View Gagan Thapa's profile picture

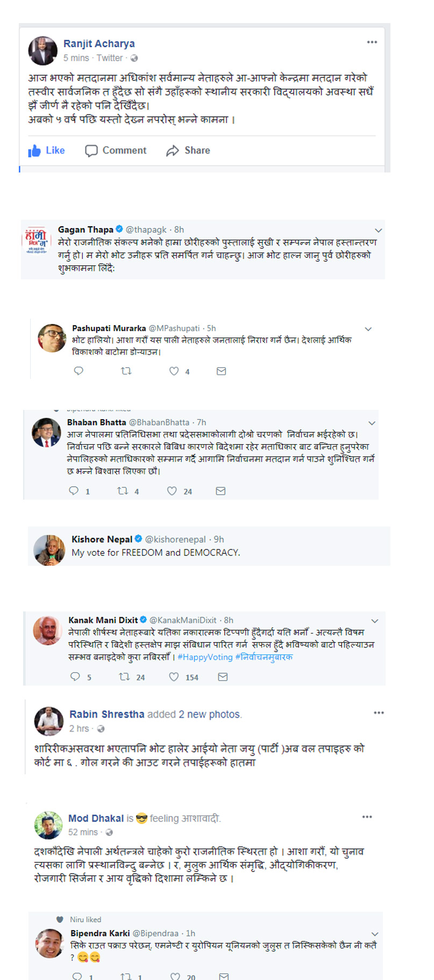[36, 240]
